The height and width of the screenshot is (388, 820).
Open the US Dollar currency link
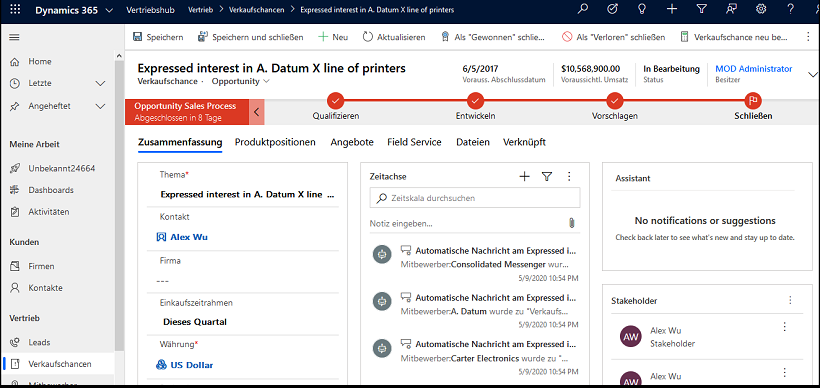192,365
